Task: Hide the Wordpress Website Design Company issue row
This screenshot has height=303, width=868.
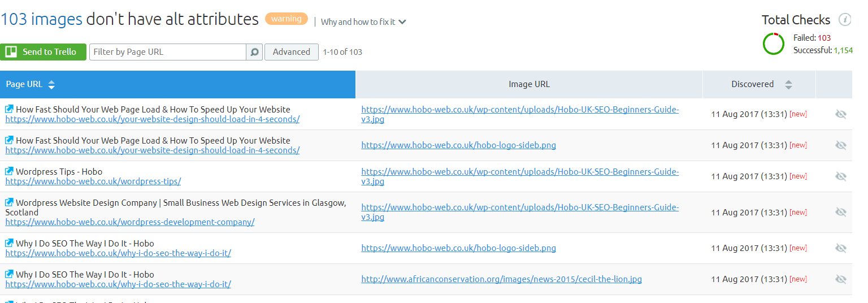Action: click(x=841, y=212)
